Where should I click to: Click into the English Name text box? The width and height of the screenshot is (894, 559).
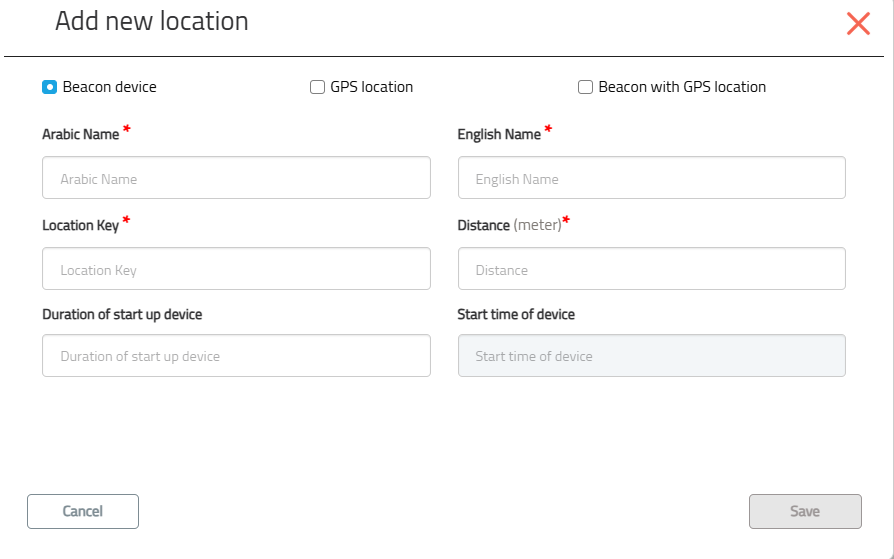[652, 177]
